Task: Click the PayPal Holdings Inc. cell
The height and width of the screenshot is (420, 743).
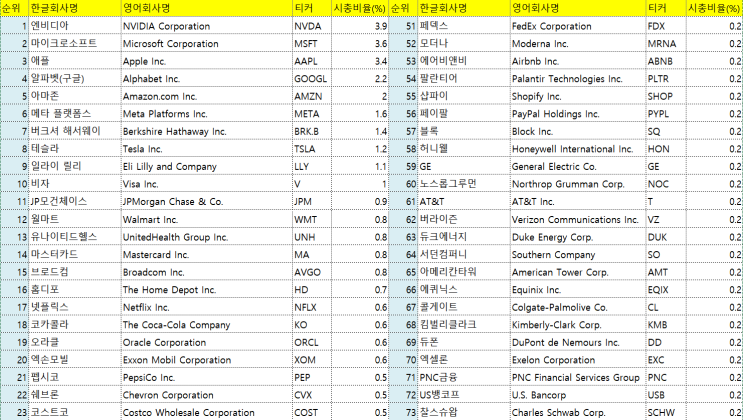Action: click(x=578, y=114)
